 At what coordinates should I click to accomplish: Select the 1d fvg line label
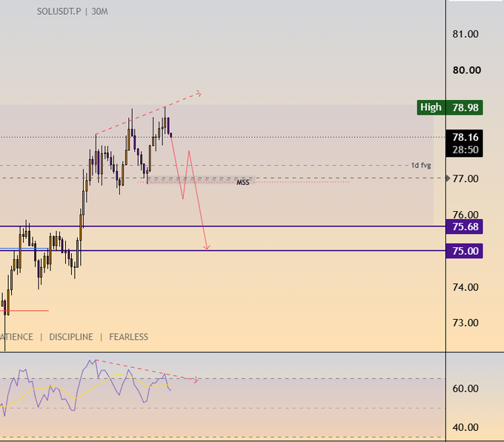(421, 165)
